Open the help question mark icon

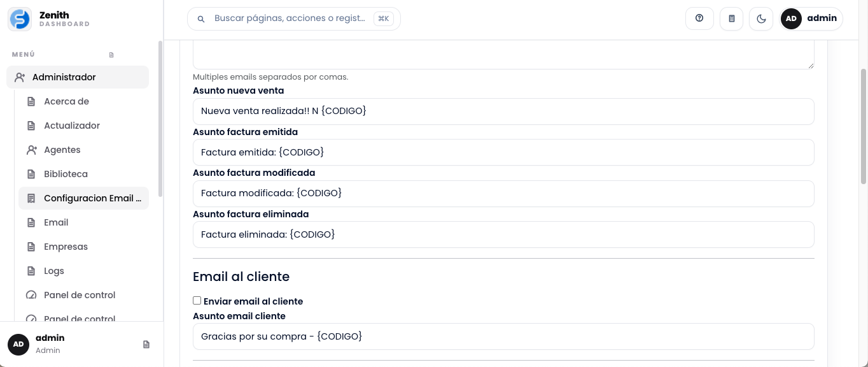tap(699, 18)
